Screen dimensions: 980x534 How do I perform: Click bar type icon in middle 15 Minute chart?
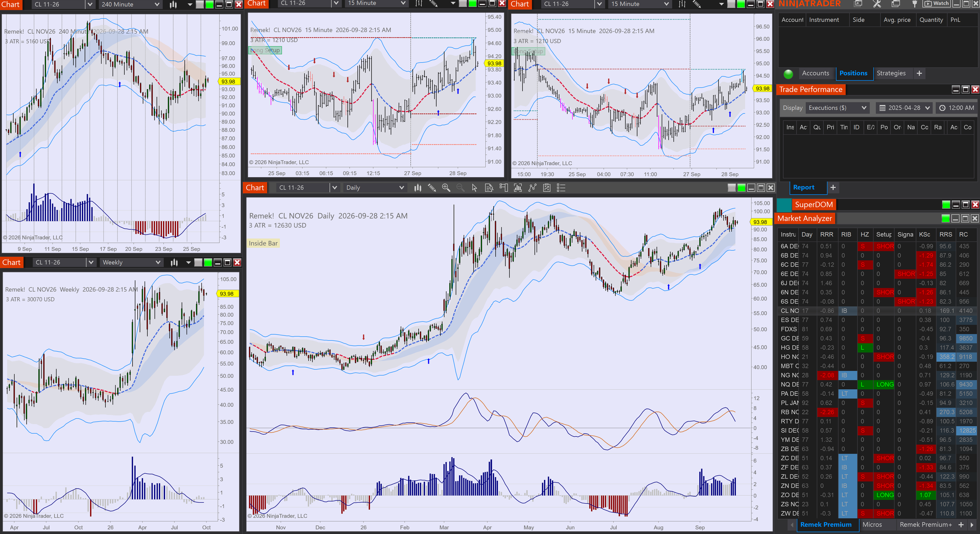coord(419,4)
